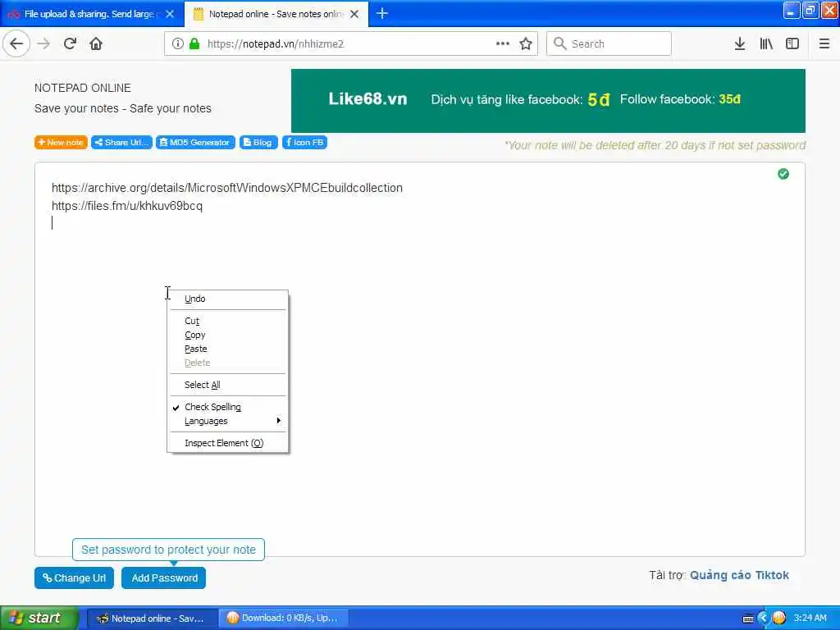Click the orange tray icon beside the clock

pos(779,618)
